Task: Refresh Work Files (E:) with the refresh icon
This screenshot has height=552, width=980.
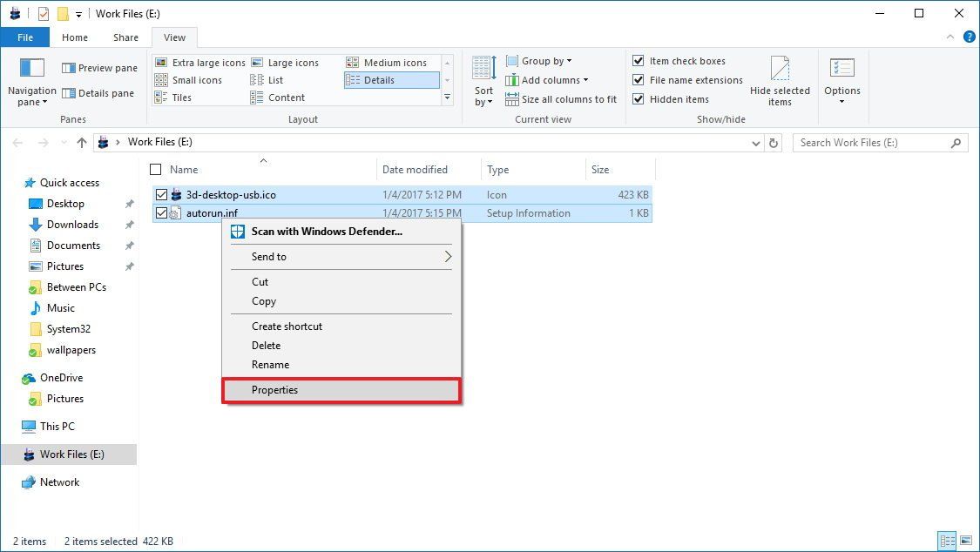Action: click(x=774, y=142)
